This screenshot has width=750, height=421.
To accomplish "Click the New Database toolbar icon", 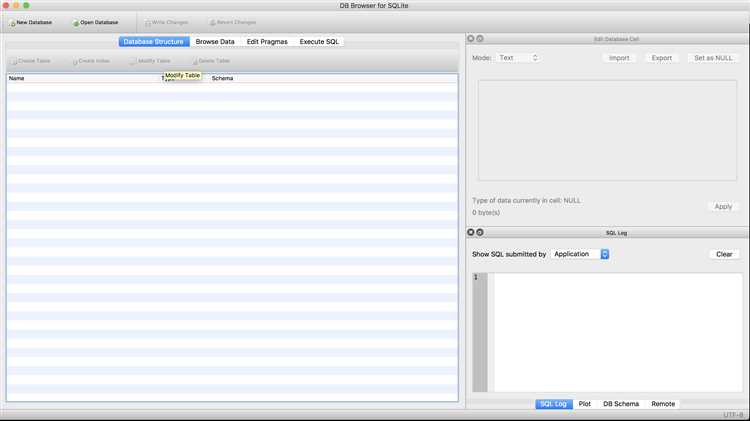I will tap(12, 22).
